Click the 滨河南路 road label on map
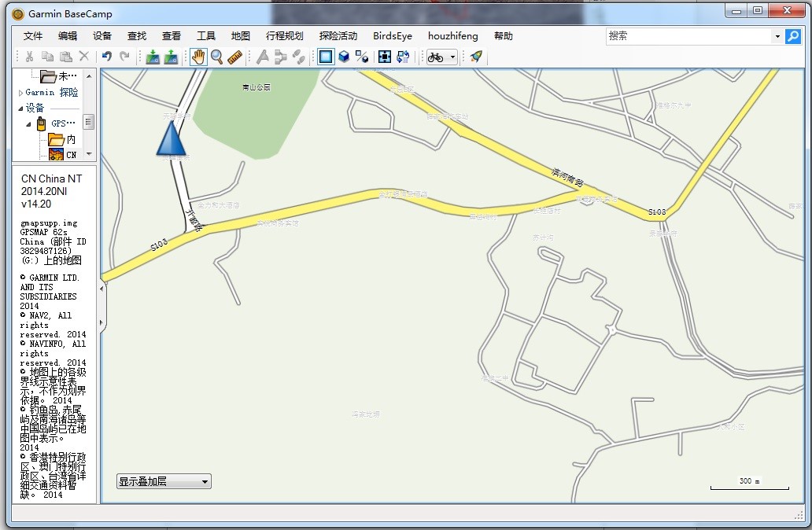Viewport: 812px width, 530px height. [567, 177]
